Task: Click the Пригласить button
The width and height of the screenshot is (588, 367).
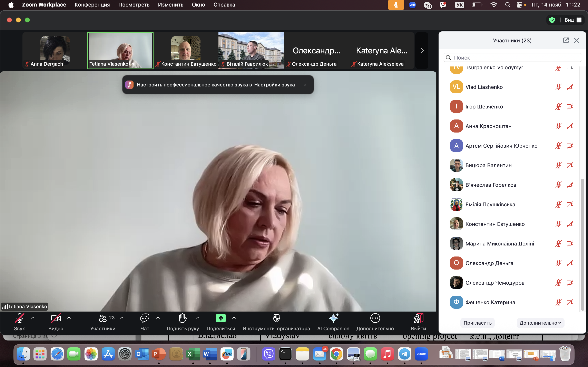Action: [x=478, y=323]
